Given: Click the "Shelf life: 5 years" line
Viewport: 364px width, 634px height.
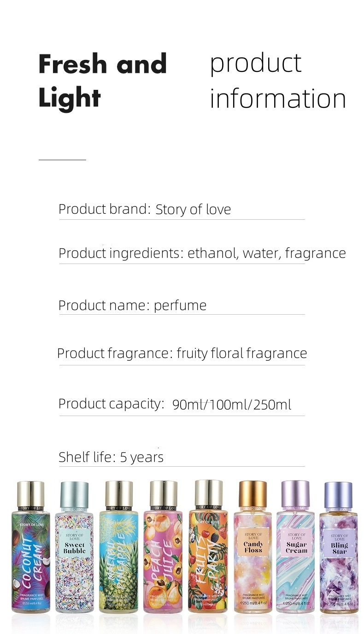Looking at the screenshot, I should [111, 457].
